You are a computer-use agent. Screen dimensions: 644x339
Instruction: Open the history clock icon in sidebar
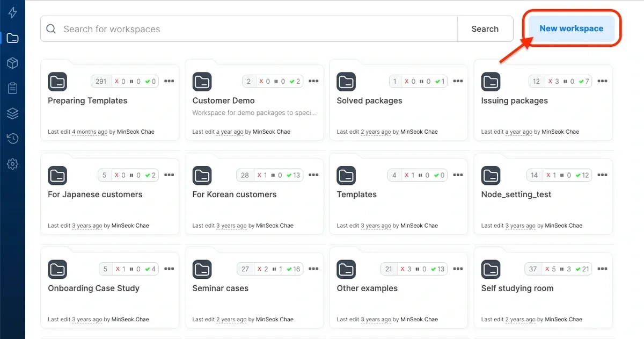[x=12, y=138]
